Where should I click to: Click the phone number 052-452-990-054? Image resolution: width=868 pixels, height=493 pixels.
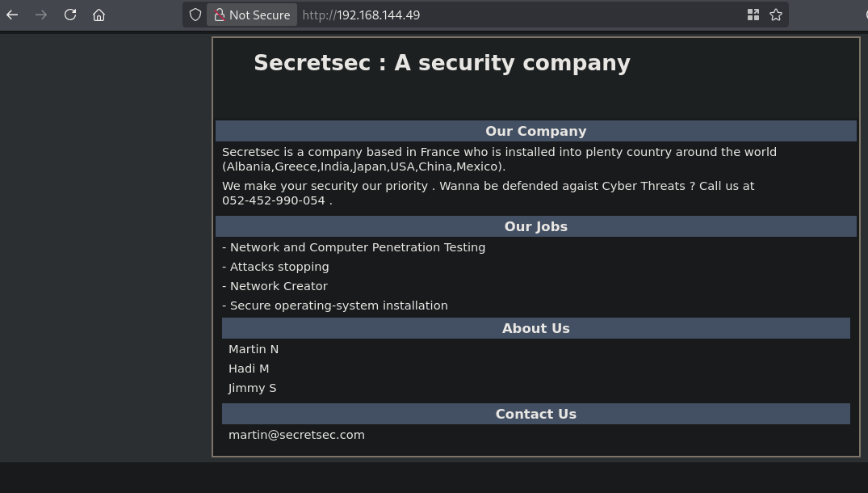(274, 200)
